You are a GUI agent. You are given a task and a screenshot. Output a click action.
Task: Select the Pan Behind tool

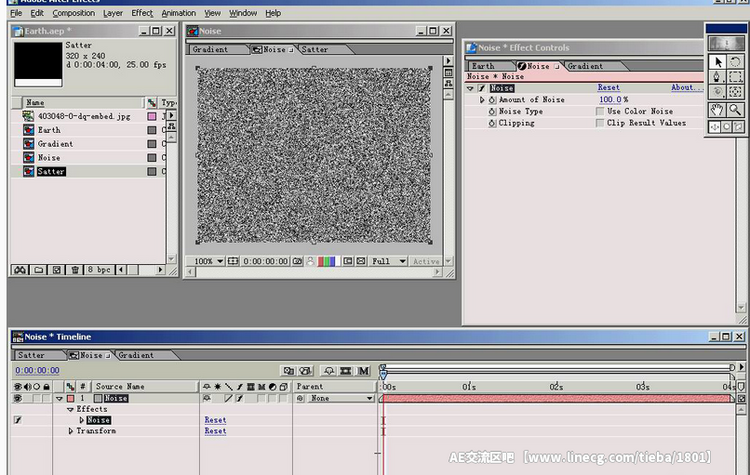pyautogui.click(x=735, y=92)
